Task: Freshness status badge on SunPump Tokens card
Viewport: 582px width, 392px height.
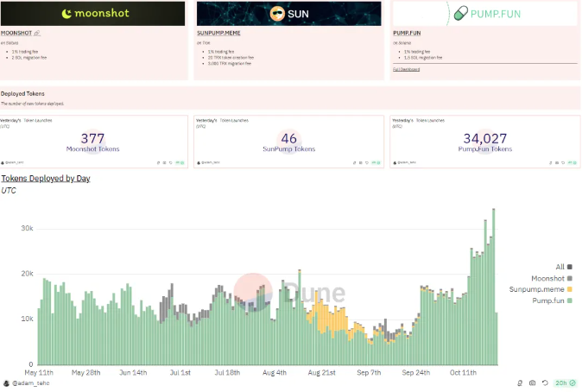Action: coord(376,163)
